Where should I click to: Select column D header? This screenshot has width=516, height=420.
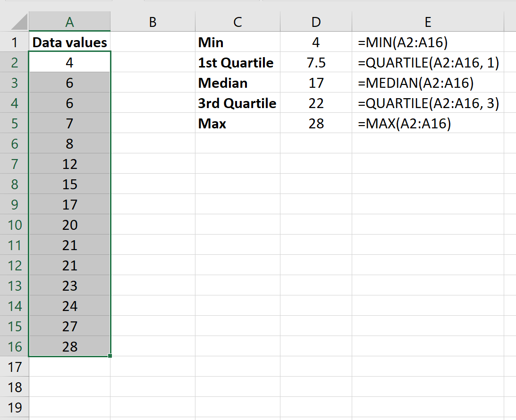316,22
